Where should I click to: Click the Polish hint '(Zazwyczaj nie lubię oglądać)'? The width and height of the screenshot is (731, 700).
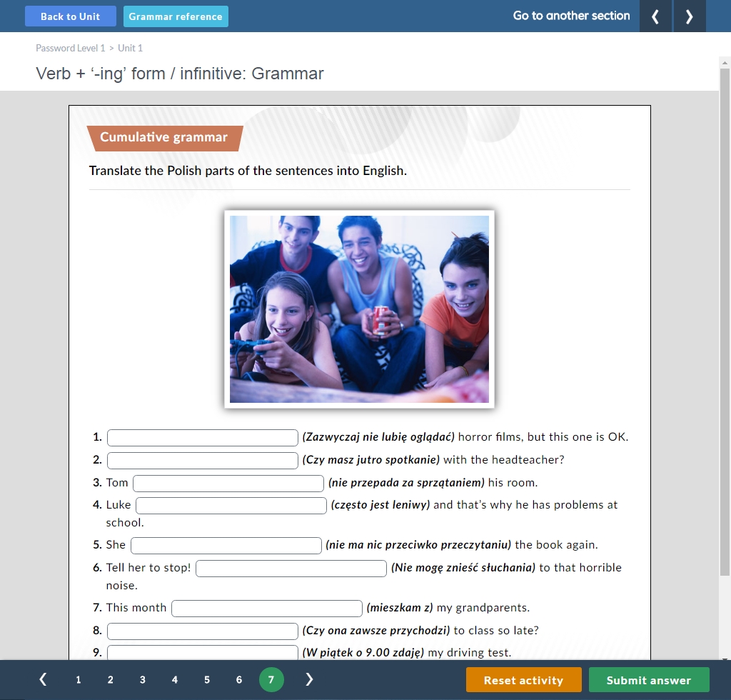tap(378, 437)
